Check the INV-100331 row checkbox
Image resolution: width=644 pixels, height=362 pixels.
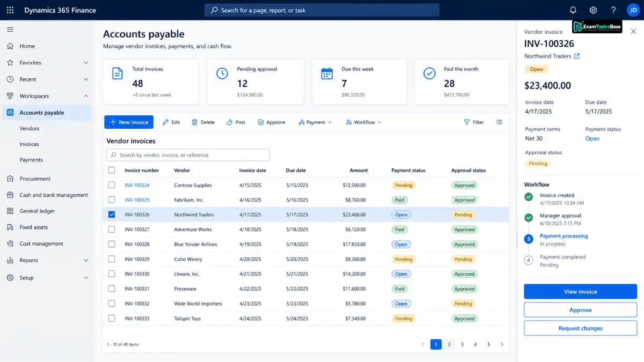coord(112,289)
